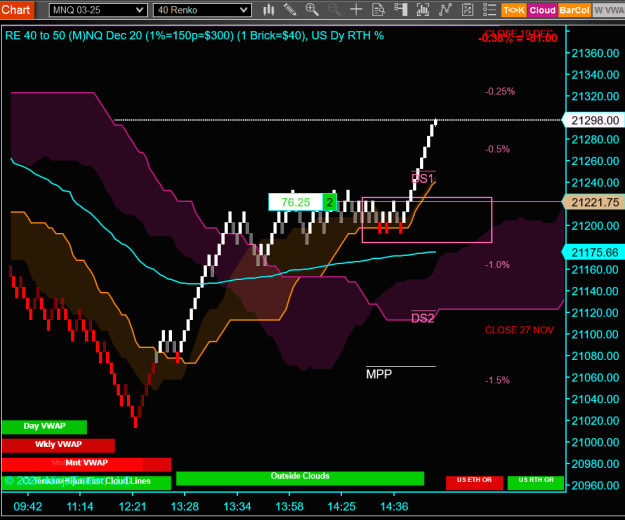Select the drawing tools pencil icon

tap(290, 10)
